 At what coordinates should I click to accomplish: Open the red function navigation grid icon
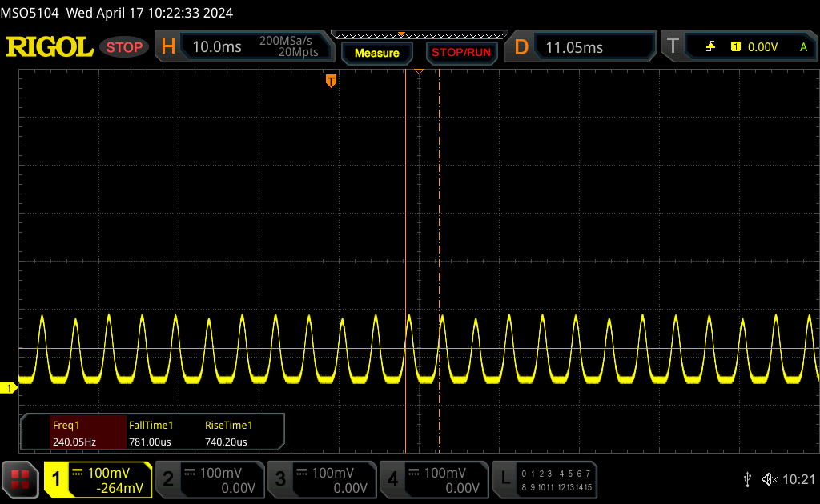click(x=20, y=479)
